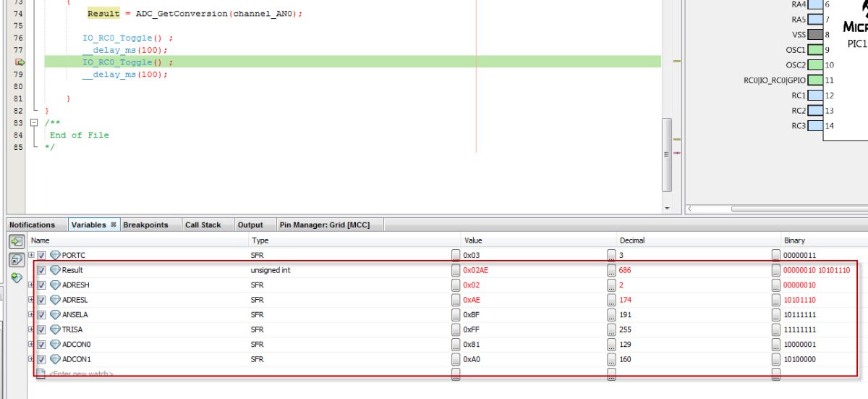Click the diamond icon beside TRISA
The width and height of the screenshot is (868, 399).
(x=55, y=329)
